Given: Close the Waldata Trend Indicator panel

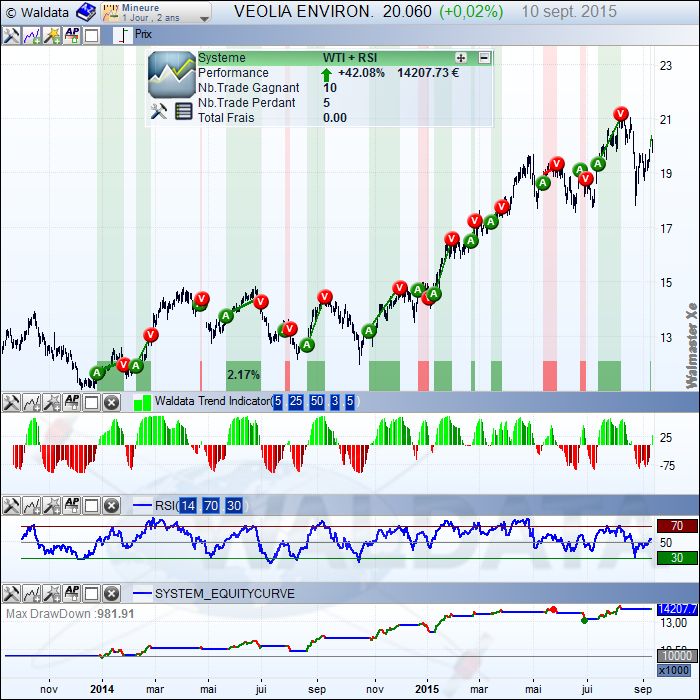Looking at the screenshot, I should pyautogui.click(x=112, y=403).
